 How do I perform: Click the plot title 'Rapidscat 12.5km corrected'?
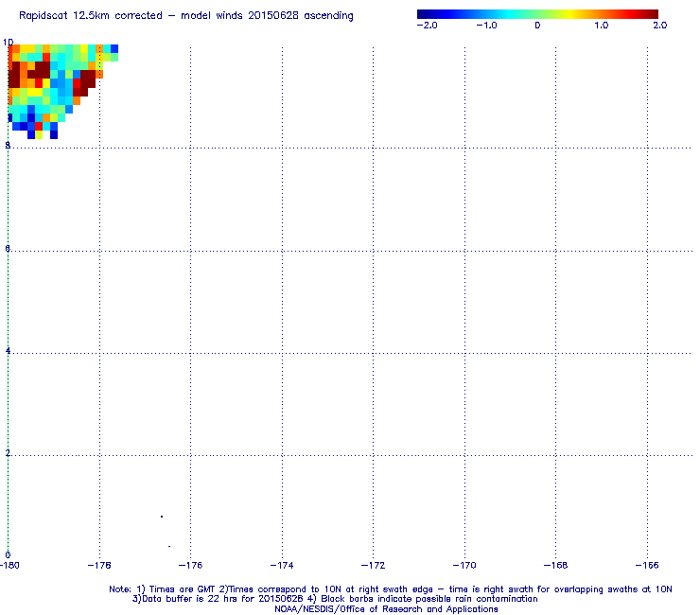point(91,16)
